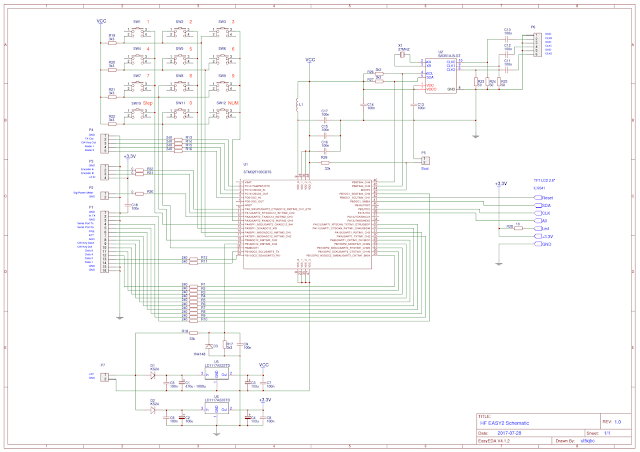Select push button SW9 labeled 9
This screenshot has width=640, height=452.
[222, 86]
